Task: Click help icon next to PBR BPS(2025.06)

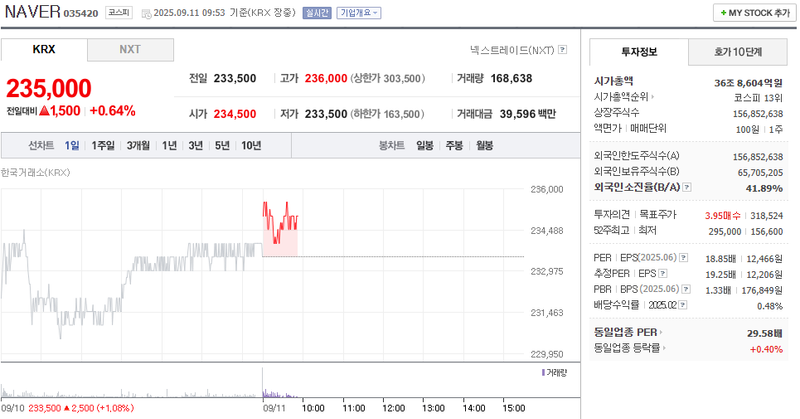Action: 686,289
